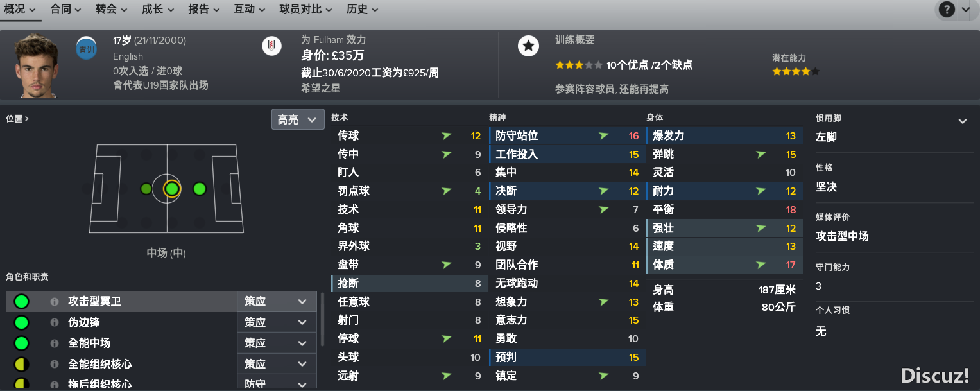This screenshot has width=980, height=391.
Task: Select the highlighted central midfield position dot
Action: 171,189
